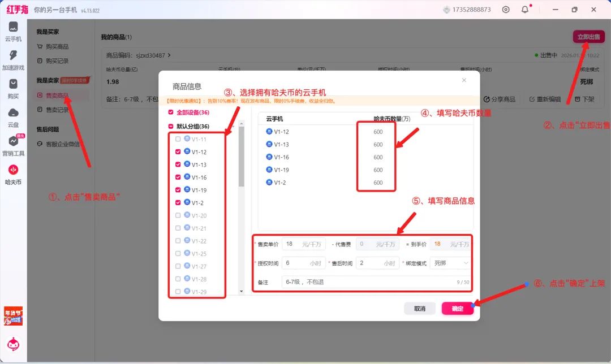
Task: Check the V1-20 device checkbox
Action: click(178, 215)
